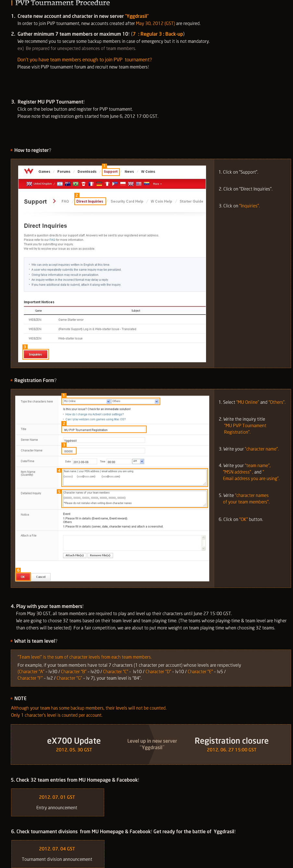Select the Poland flag icon
This screenshot has height=868, width=293.
(123, 184)
